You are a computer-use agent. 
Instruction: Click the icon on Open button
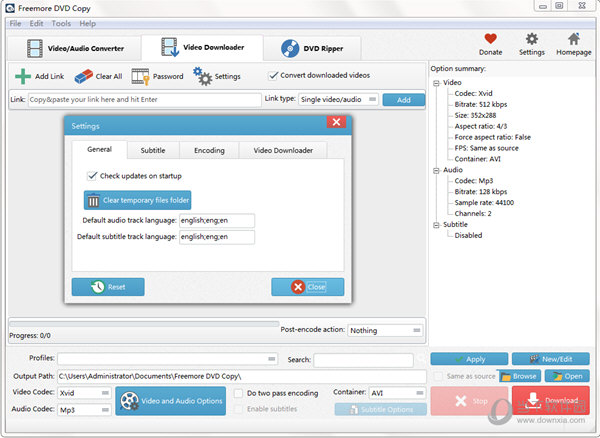coord(558,376)
